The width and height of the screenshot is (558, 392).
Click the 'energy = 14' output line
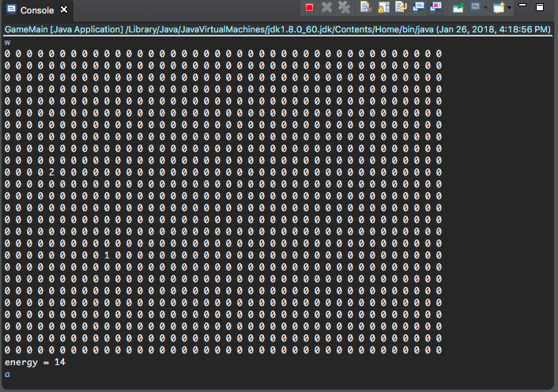(x=35, y=362)
